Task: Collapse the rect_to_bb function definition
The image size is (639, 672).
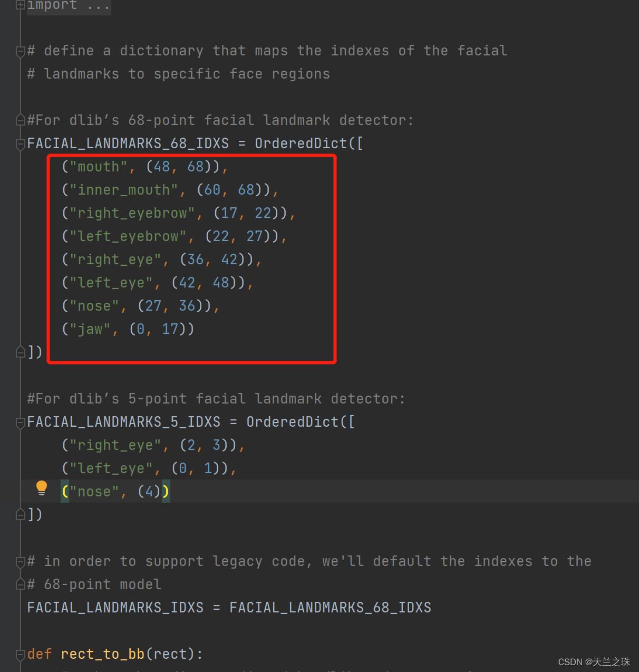Action: [20, 655]
